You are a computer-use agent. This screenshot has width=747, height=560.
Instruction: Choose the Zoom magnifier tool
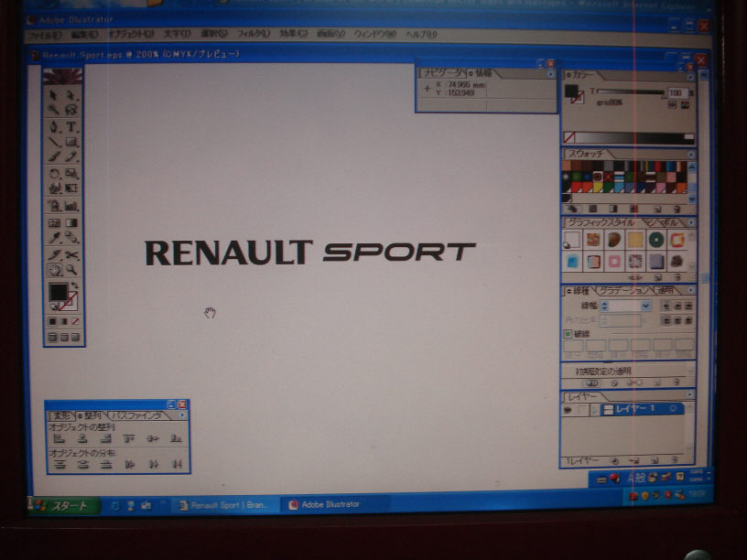click(x=71, y=271)
